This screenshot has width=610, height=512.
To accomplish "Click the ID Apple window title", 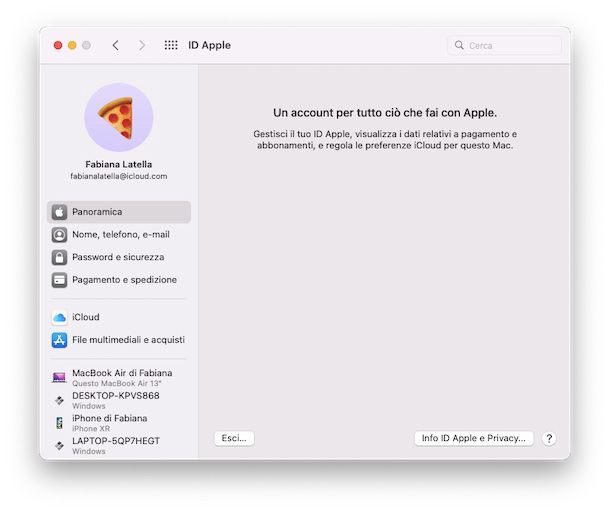I will (209, 45).
